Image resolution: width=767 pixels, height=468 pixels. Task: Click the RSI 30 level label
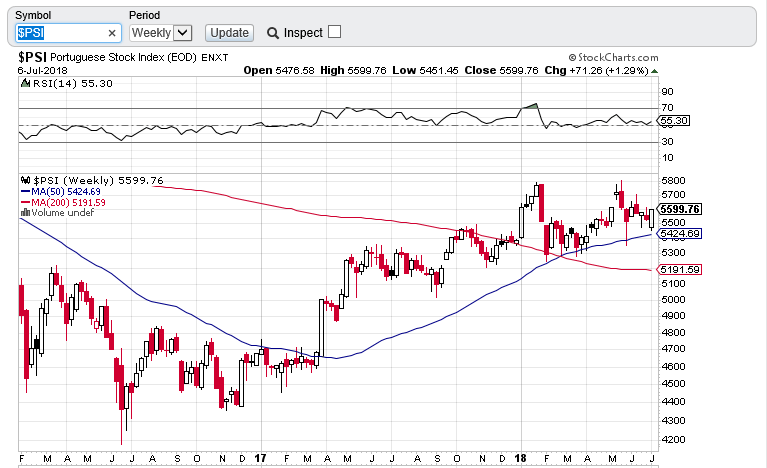pyautogui.click(x=667, y=141)
